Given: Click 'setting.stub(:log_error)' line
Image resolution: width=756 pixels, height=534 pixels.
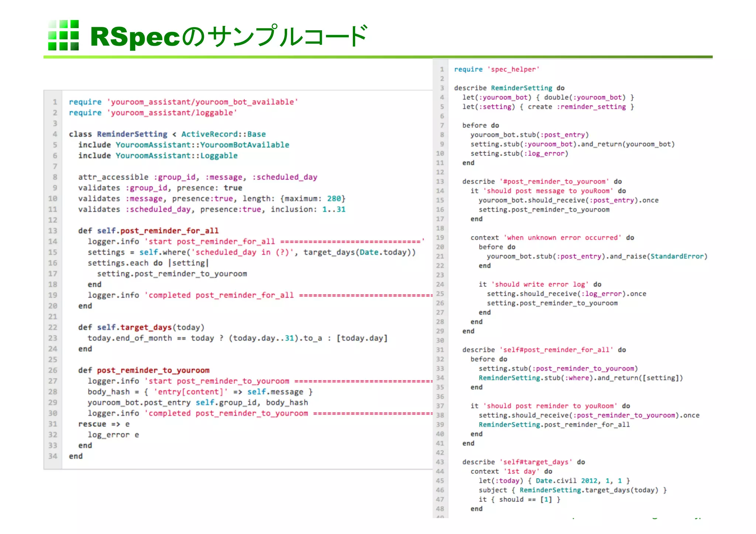Looking at the screenshot, I should pos(519,154).
